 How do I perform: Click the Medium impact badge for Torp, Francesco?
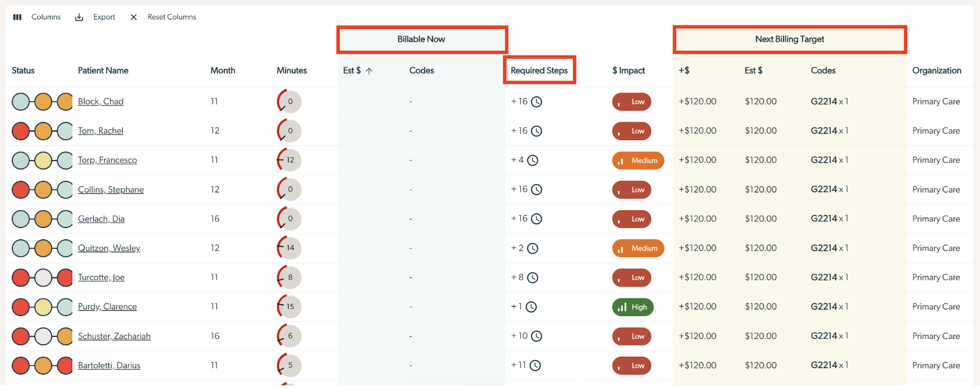pyautogui.click(x=638, y=161)
